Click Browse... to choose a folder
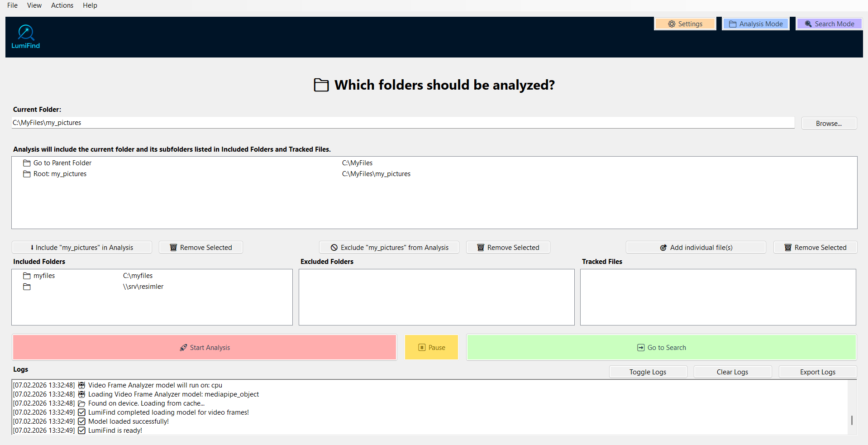The image size is (868, 445). 829,123
